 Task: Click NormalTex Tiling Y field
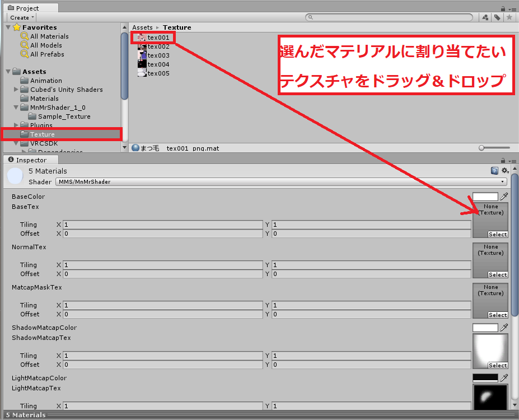371,265
